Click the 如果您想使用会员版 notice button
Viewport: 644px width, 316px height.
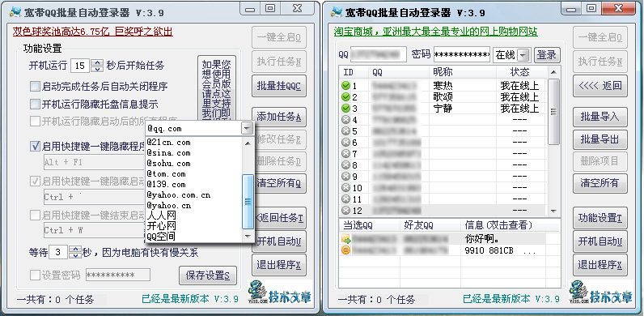tap(217, 88)
